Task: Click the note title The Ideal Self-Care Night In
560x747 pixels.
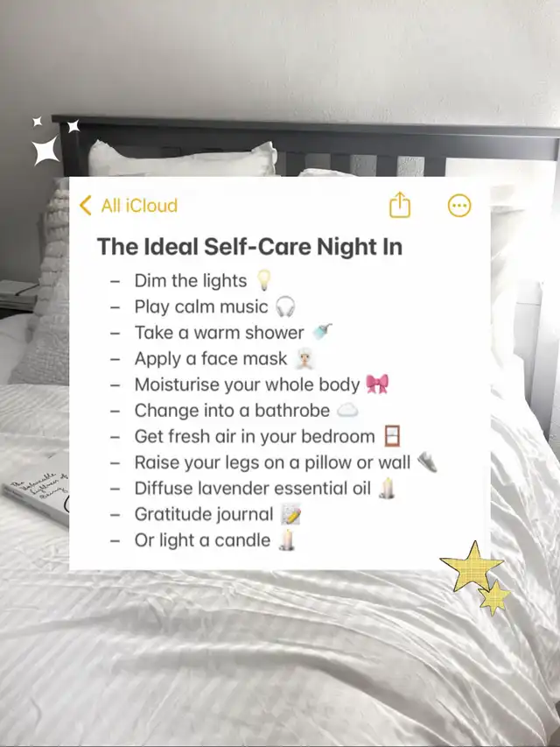Action: tap(249, 247)
